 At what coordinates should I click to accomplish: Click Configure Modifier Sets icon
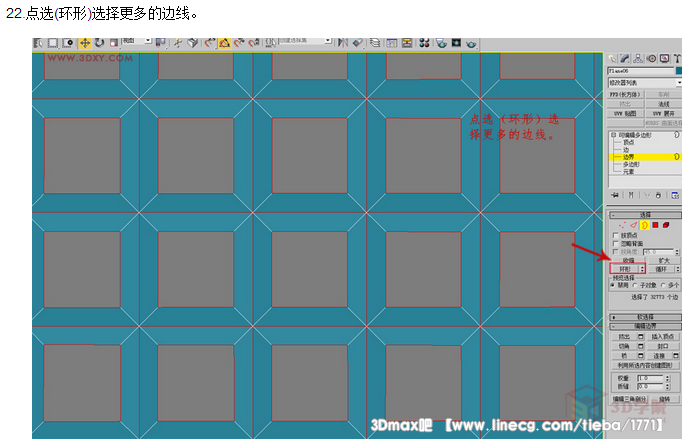(675, 195)
